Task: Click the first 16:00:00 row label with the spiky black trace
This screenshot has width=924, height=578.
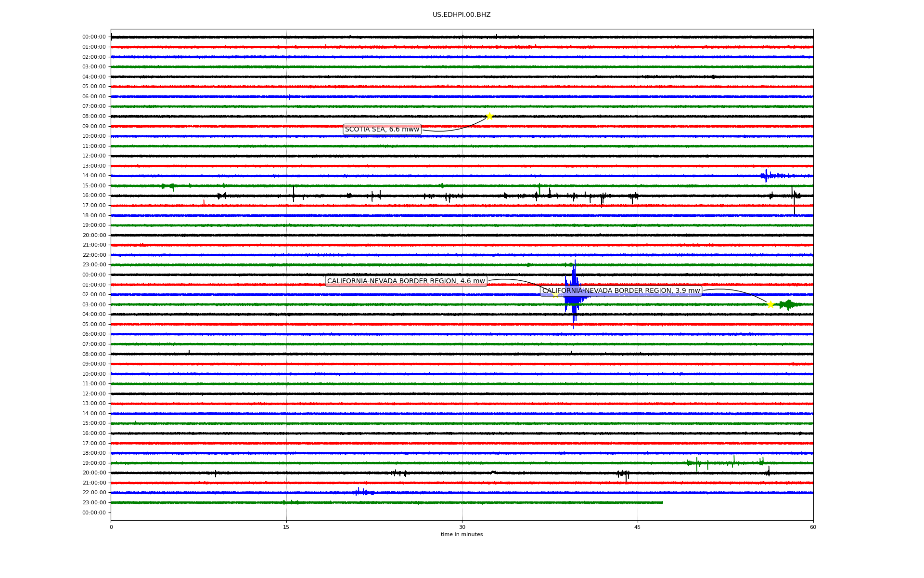Action: (x=94, y=196)
